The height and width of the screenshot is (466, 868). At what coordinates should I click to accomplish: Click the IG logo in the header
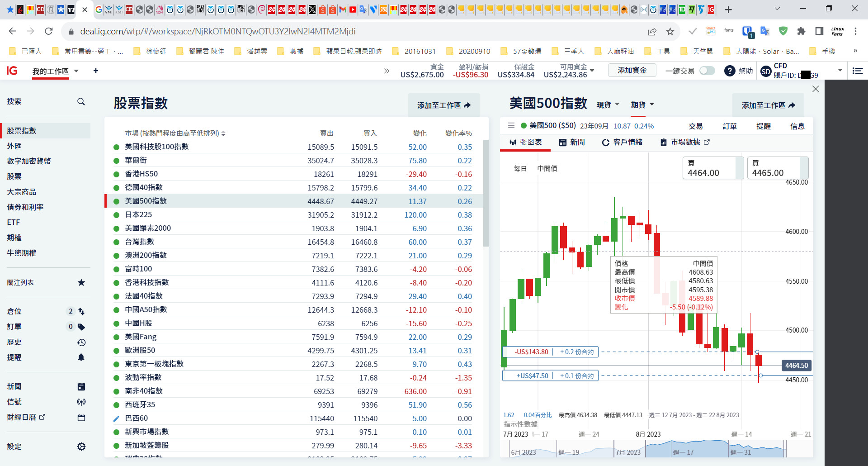(12, 71)
